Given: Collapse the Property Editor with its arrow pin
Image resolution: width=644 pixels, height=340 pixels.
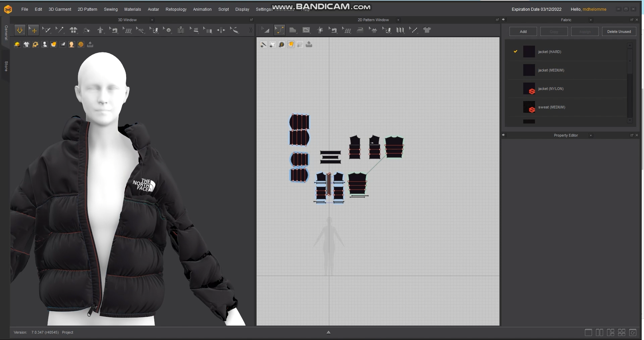Looking at the screenshot, I should [503, 135].
